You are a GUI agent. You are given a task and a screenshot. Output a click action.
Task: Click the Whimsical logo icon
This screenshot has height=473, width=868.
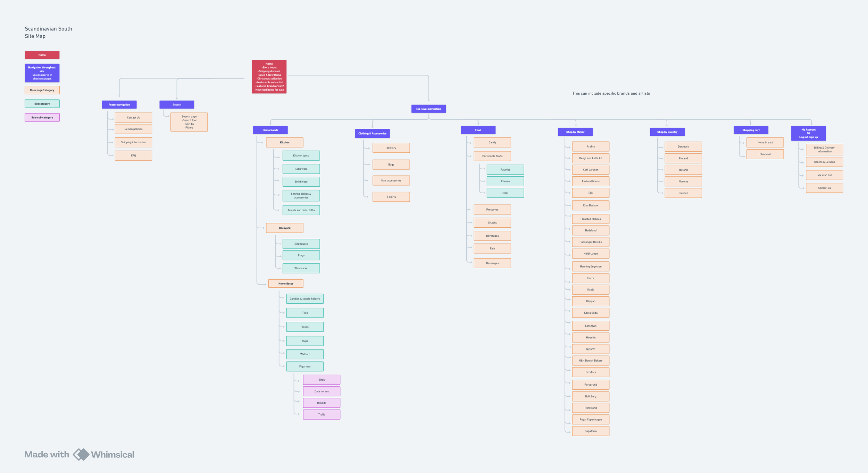[81, 454]
